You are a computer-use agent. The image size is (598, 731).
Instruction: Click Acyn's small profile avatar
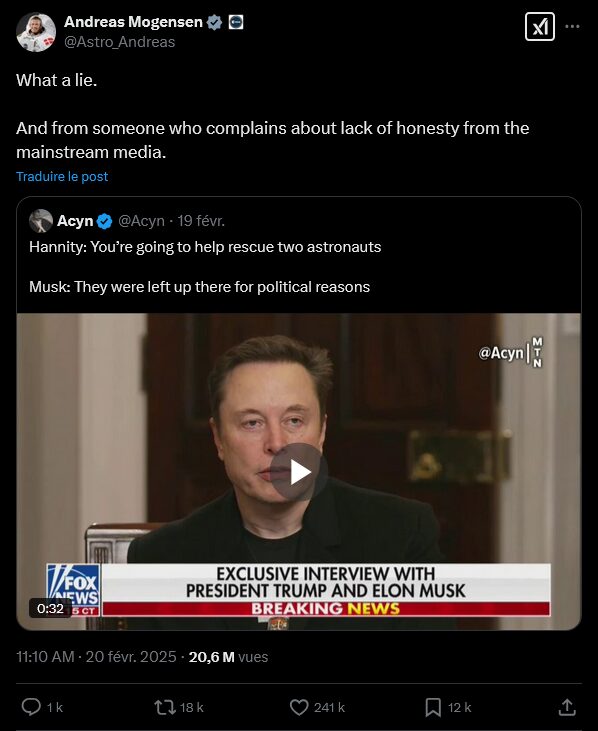(41, 221)
